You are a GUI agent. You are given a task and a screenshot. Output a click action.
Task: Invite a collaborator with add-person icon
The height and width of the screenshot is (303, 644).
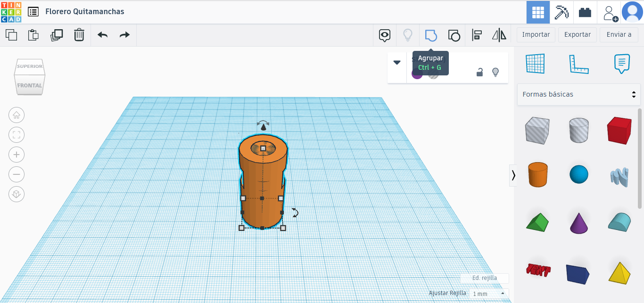pyautogui.click(x=610, y=13)
